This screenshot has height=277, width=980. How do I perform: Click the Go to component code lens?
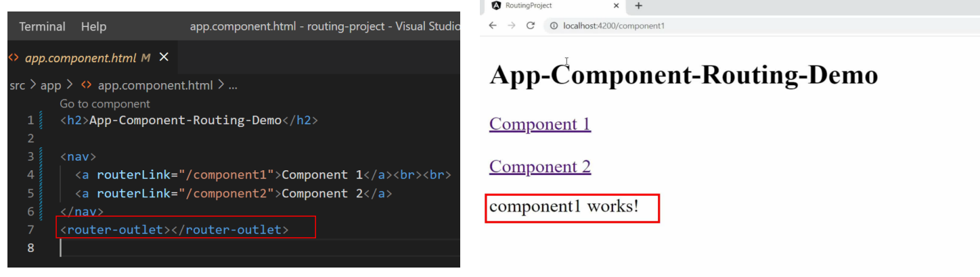point(105,104)
